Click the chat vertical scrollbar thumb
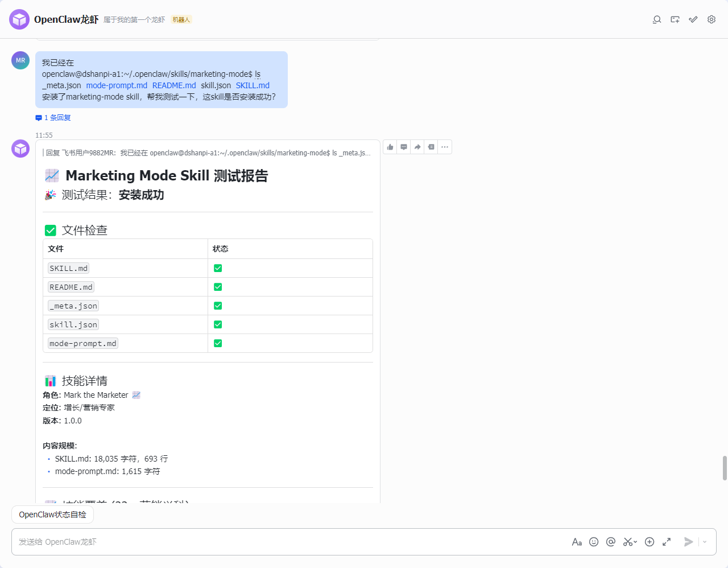 coord(725,468)
